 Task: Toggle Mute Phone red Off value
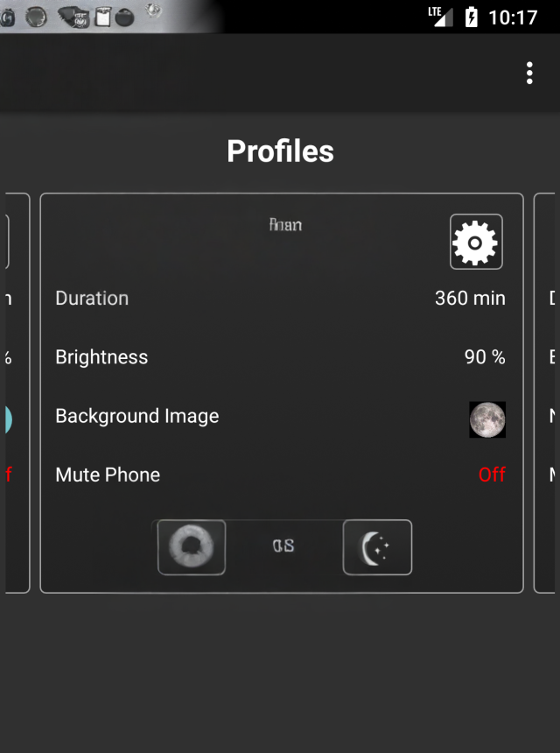point(492,475)
